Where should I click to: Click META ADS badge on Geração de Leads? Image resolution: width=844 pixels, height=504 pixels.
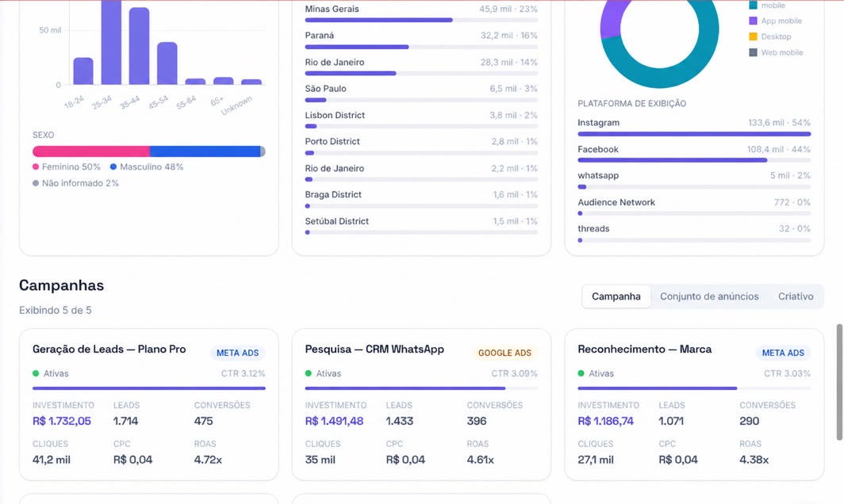coord(237,353)
